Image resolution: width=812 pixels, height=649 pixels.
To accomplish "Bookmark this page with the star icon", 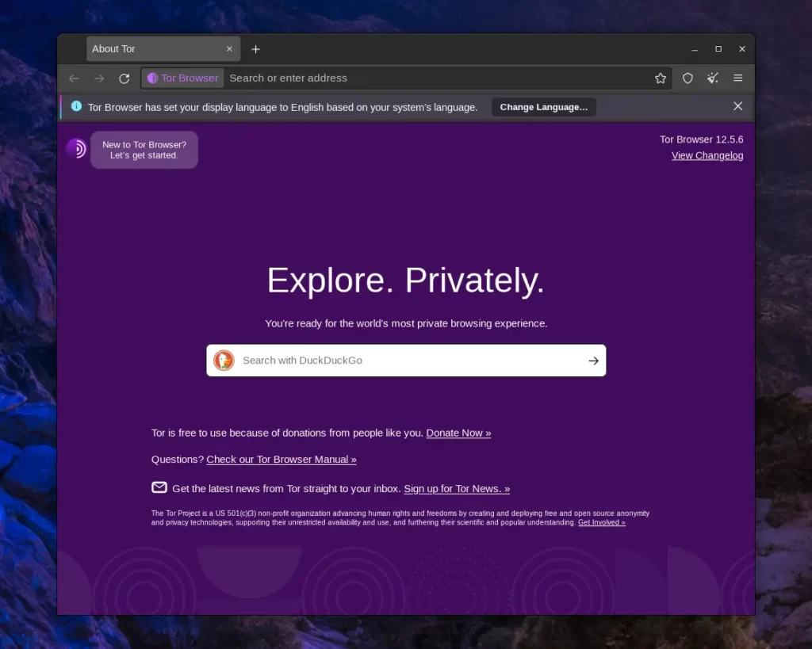I will [661, 78].
